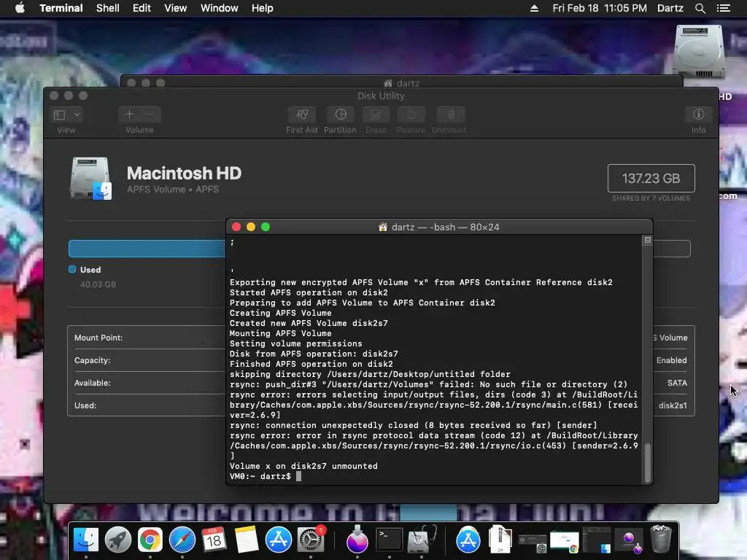The image size is (747, 560).
Task: Click the macOS installer dock icon
Action: tap(357, 540)
